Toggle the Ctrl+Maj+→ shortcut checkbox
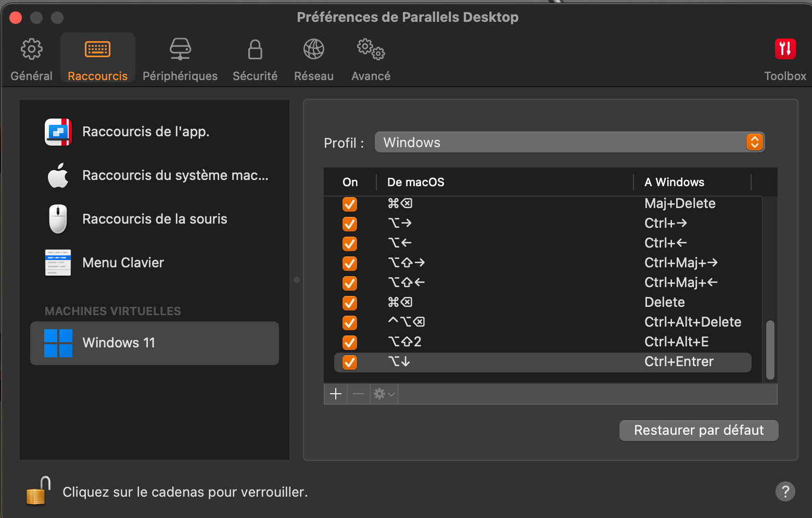 [350, 263]
